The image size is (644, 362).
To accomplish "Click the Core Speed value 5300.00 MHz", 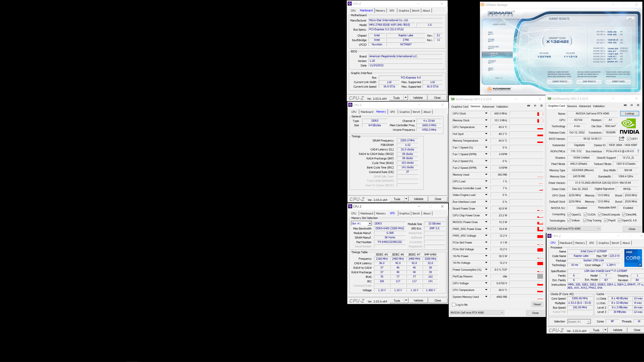I will point(580,298).
